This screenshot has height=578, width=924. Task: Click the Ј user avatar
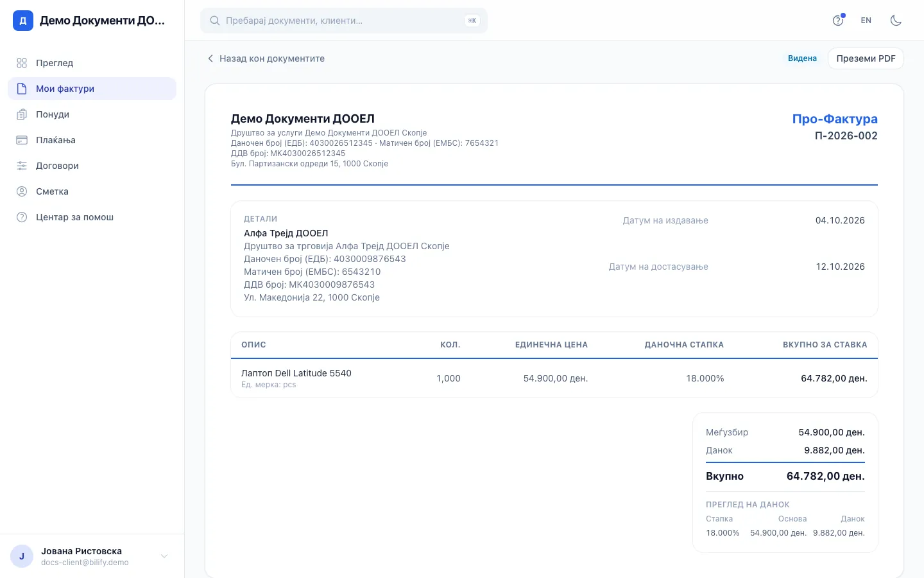point(22,556)
